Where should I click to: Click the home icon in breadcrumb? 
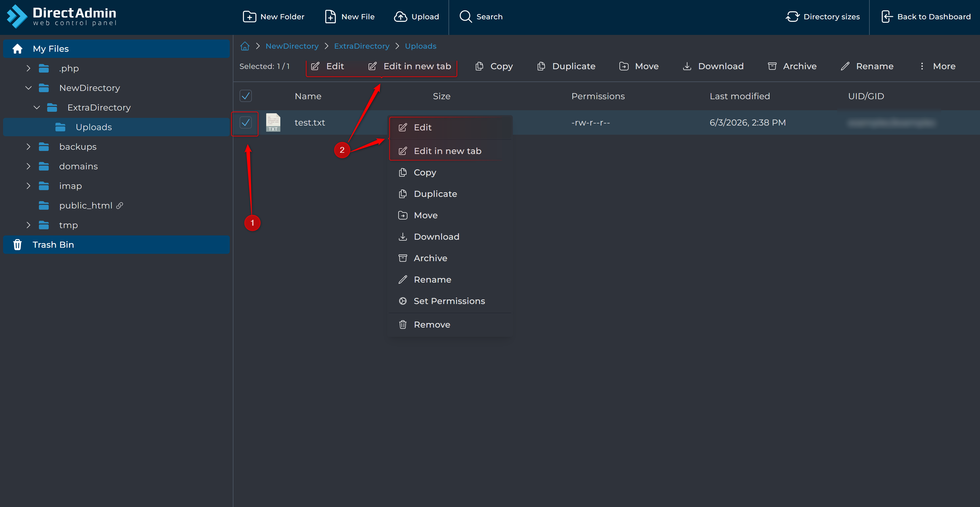click(245, 46)
